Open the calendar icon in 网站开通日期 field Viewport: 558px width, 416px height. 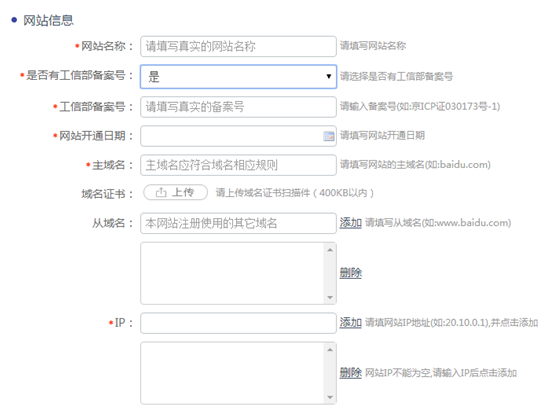(x=328, y=136)
